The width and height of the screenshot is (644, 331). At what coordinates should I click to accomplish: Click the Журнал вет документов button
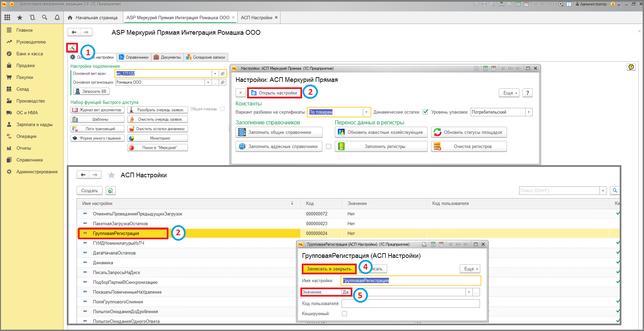pos(98,110)
